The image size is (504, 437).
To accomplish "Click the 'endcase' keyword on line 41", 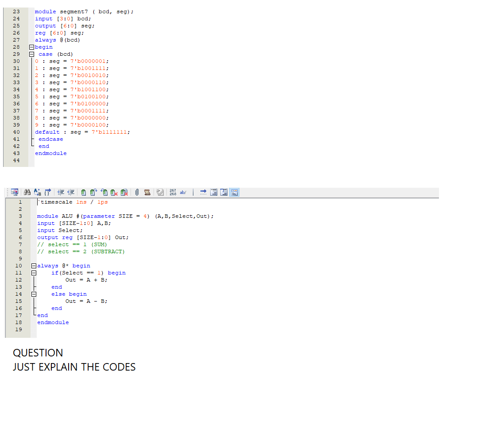I will click(51, 139).
